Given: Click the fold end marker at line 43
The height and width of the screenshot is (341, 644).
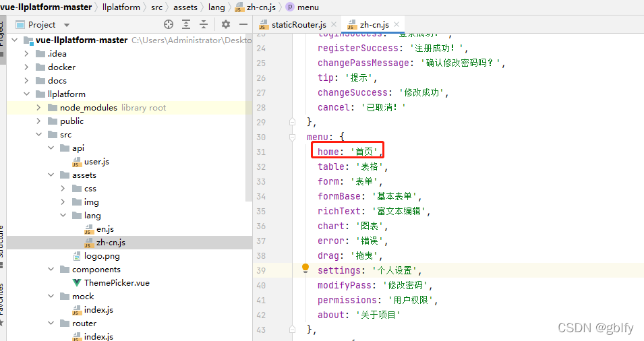Looking at the screenshot, I should point(293,330).
